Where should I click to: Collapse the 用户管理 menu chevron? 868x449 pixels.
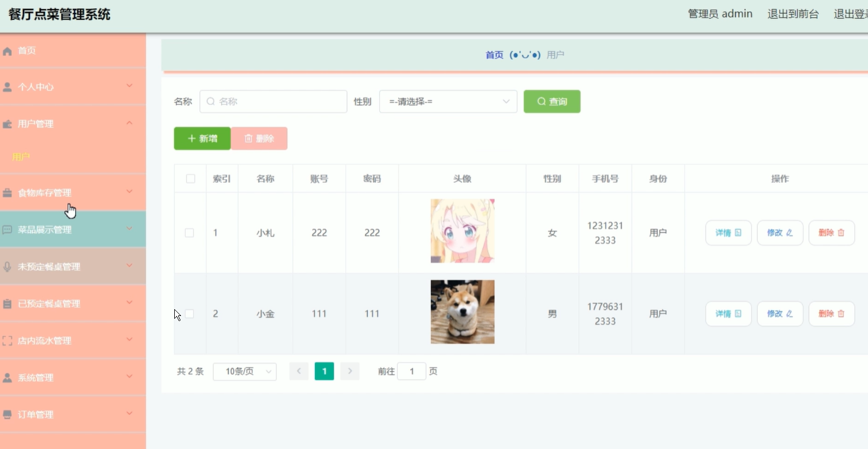(x=130, y=123)
